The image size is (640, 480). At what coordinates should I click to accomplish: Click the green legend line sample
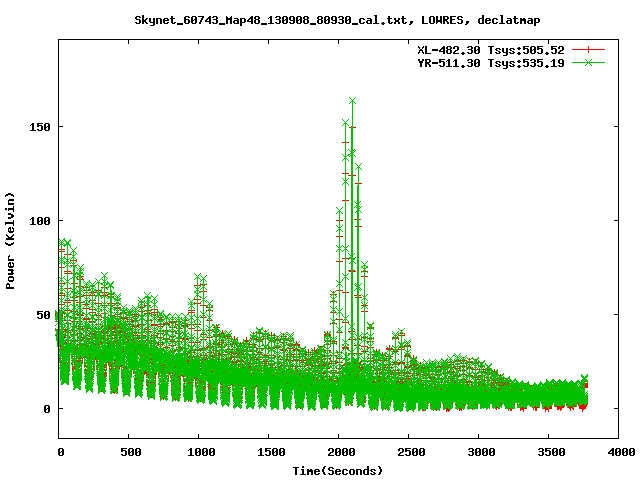(x=588, y=62)
